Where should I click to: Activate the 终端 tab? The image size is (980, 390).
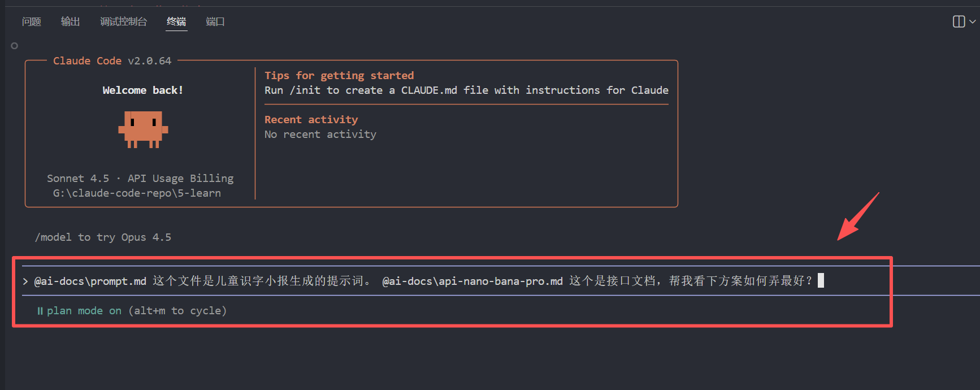176,21
